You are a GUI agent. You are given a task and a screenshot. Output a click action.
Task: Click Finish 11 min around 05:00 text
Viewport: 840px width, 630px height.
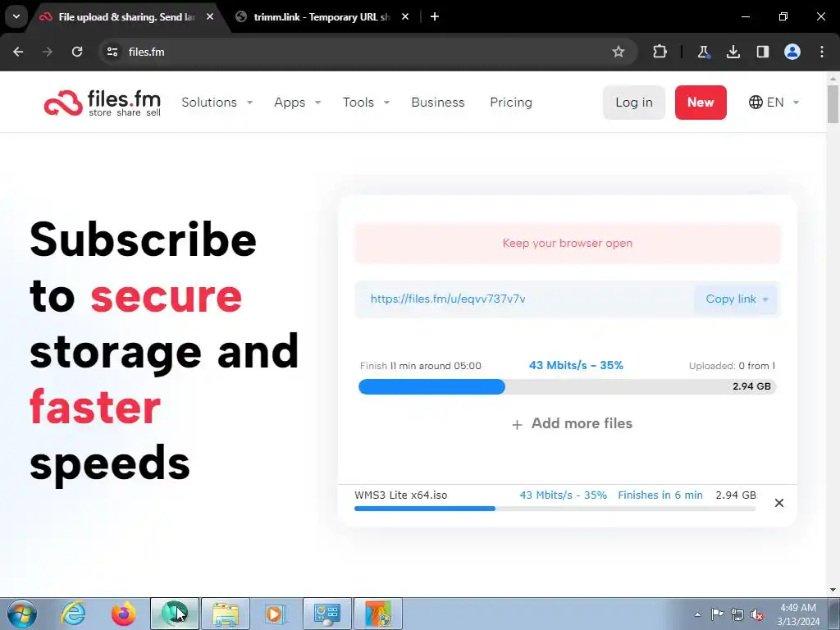421,366
